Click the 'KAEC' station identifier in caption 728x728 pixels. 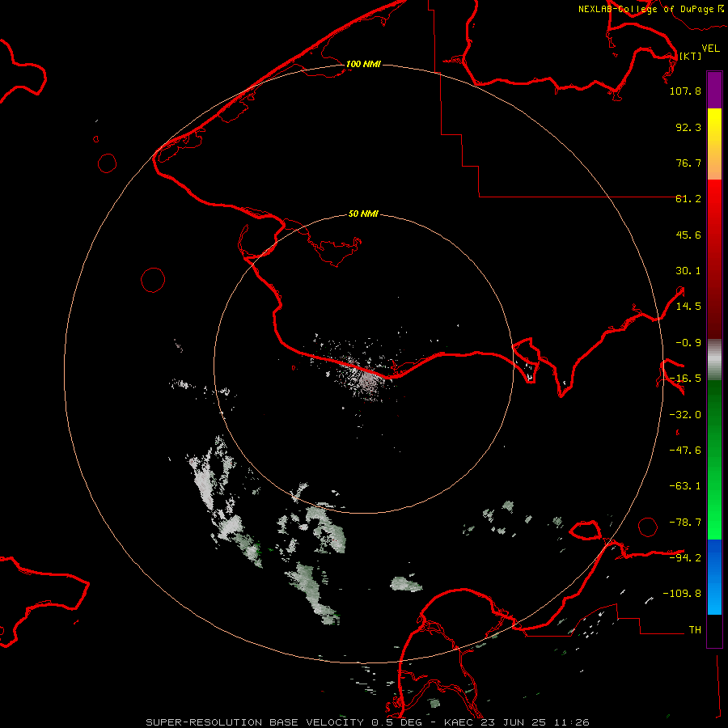[459, 722]
